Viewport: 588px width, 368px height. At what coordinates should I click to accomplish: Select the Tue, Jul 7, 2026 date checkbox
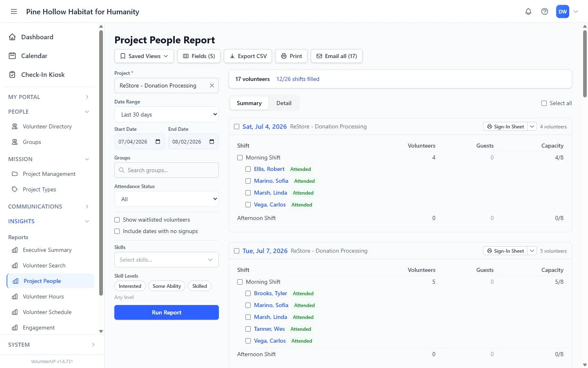[236, 251]
